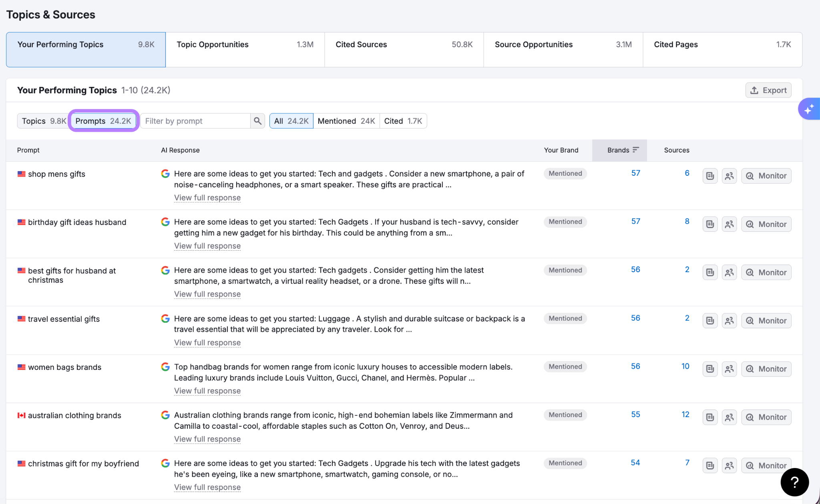Open people icon for christmas gift for my boyfriend
820x504 pixels.
(x=729, y=465)
